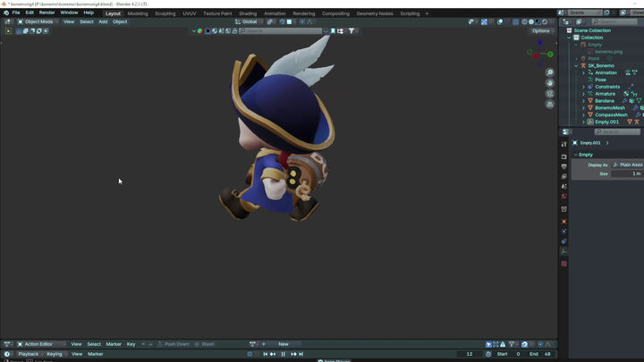Click the green Y axis on navigation gizmo
The width and height of the screenshot is (644, 362).
click(x=550, y=55)
